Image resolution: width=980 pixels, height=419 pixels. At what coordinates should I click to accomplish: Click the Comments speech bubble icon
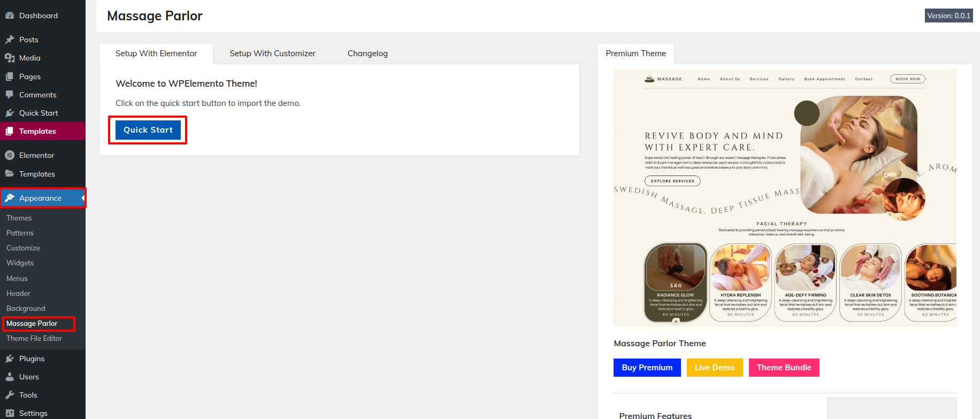pos(10,95)
